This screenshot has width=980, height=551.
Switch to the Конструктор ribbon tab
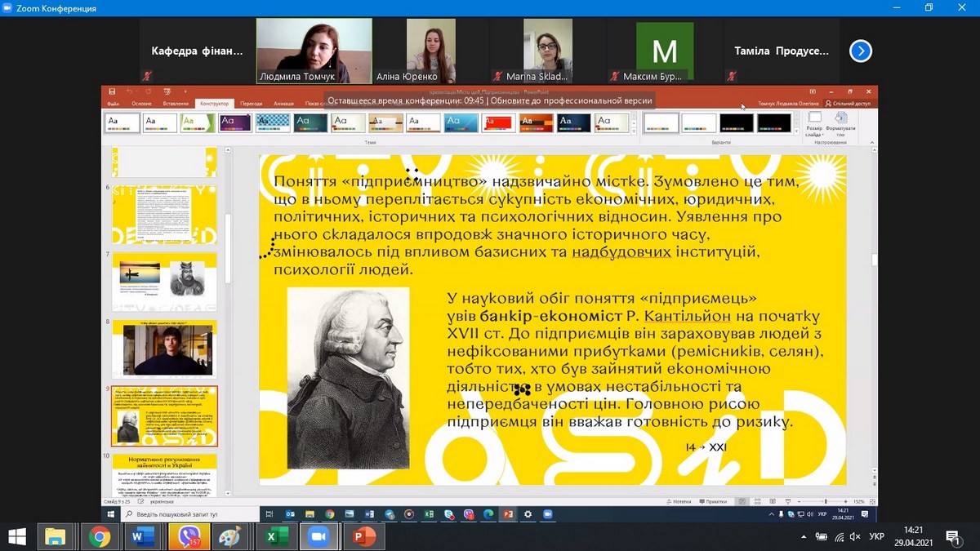(214, 104)
